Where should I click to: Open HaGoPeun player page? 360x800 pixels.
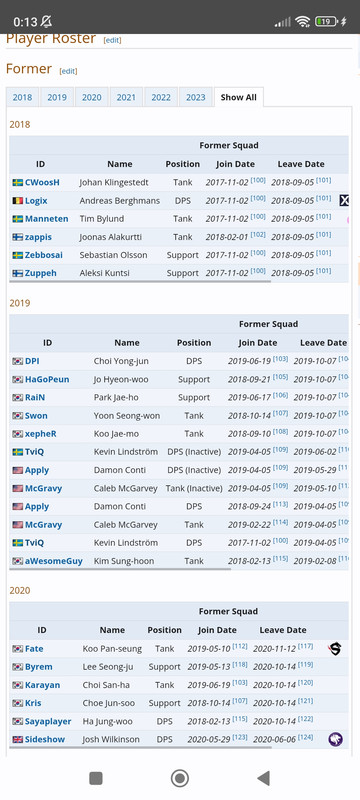tap(47, 380)
